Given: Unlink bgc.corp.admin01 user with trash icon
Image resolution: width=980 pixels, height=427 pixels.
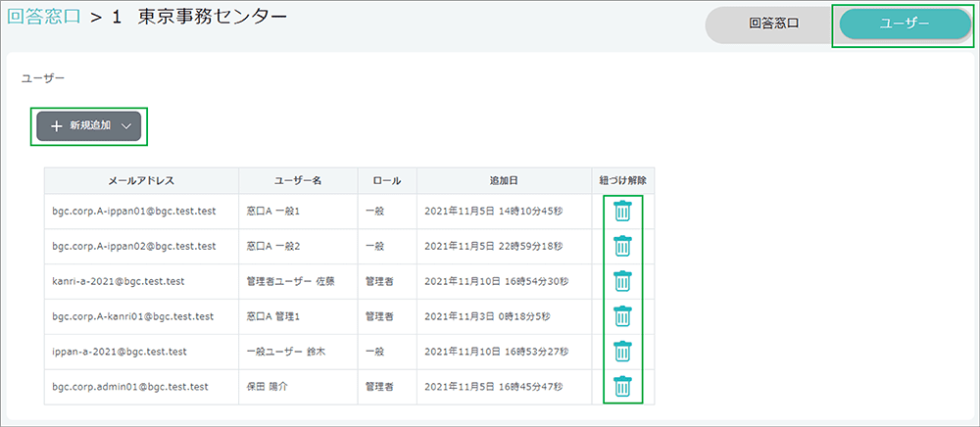Looking at the screenshot, I should [622, 387].
